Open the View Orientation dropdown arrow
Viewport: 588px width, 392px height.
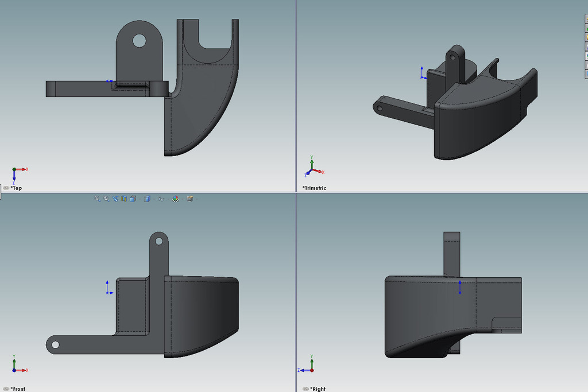(x=140, y=199)
